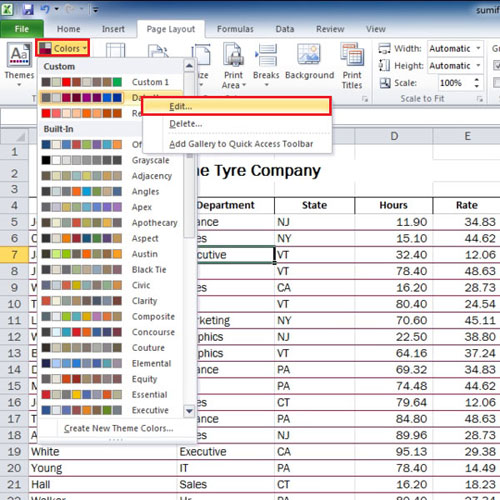Open the Print Area menu
This screenshot has height=500, width=500.
pos(233,66)
